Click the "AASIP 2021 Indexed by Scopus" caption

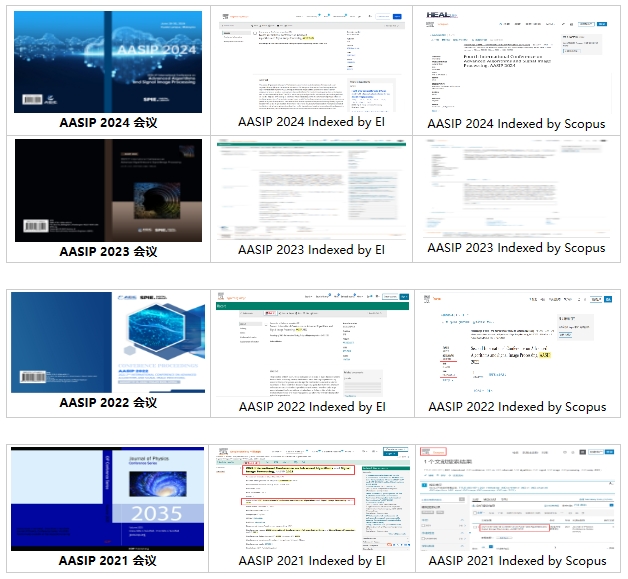pyautogui.click(x=516, y=561)
